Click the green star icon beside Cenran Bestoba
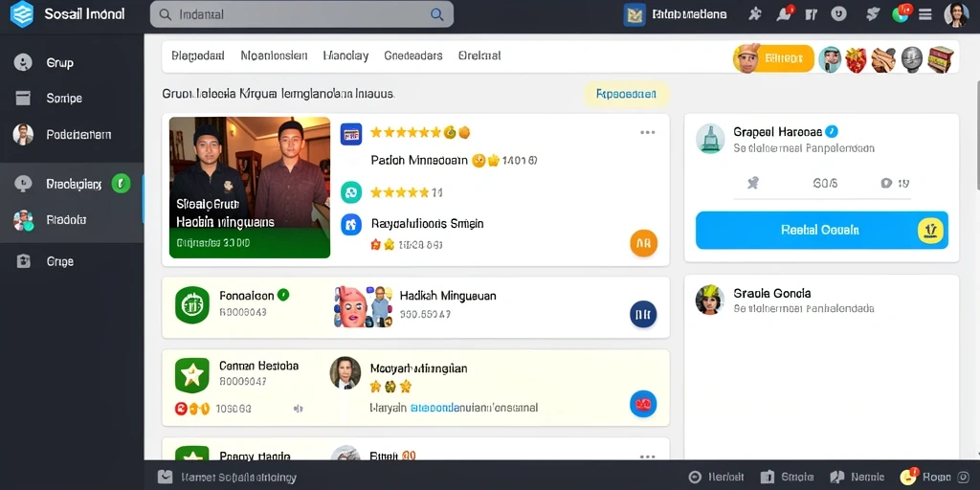The height and width of the screenshot is (490, 980). [191, 375]
